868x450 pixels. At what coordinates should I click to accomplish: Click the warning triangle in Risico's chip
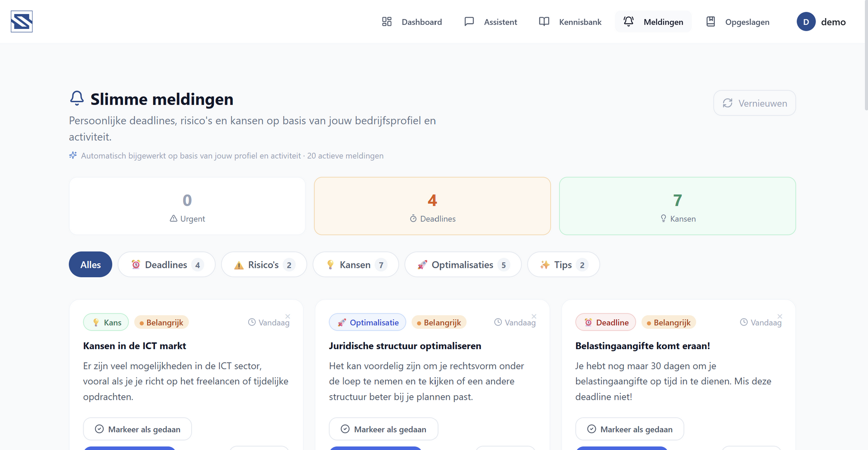239,265
